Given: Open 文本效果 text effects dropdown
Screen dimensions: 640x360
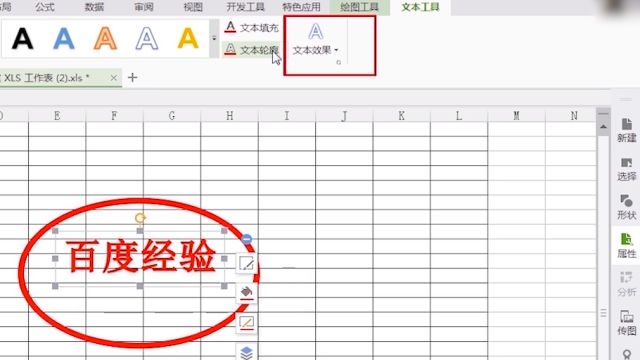Looking at the screenshot, I should tap(316, 40).
